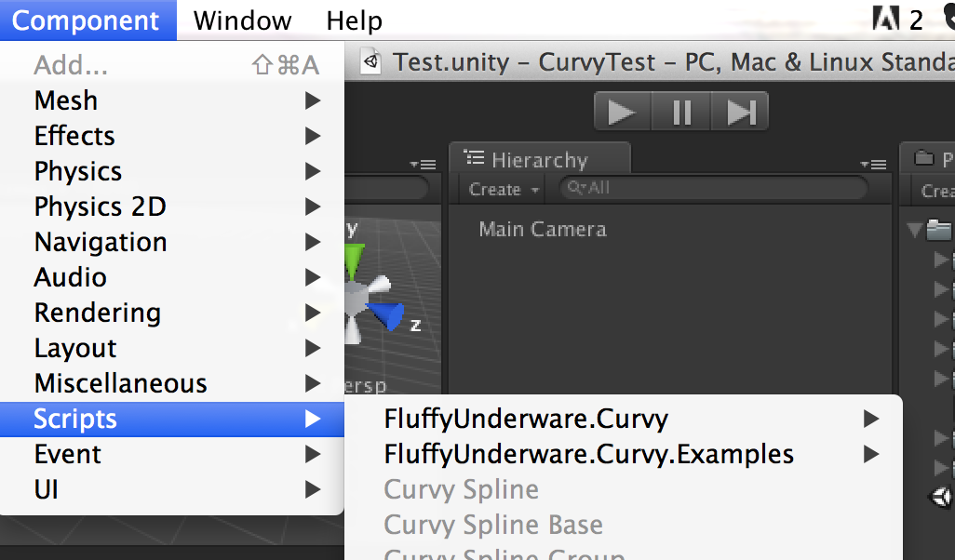
Task: Expand the Navigation submenu
Action: pos(172,242)
